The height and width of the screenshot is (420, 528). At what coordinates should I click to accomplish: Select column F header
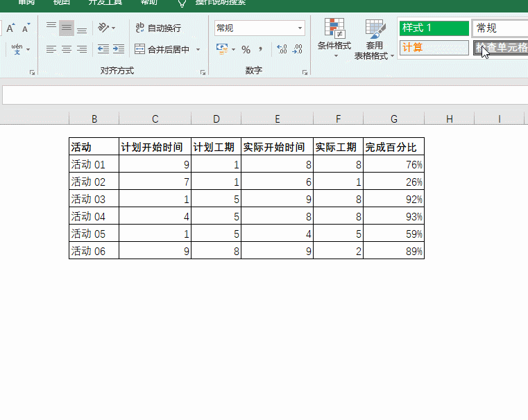tap(338, 119)
